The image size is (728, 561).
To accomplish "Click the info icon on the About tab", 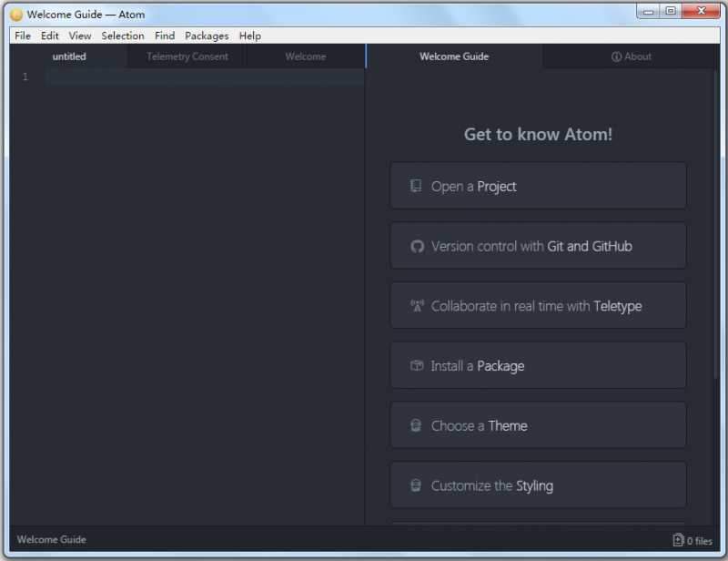I will 616,56.
